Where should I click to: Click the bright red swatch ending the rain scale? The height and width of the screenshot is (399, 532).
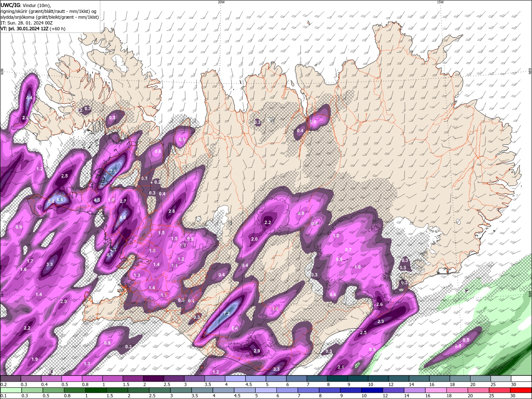coord(521,390)
